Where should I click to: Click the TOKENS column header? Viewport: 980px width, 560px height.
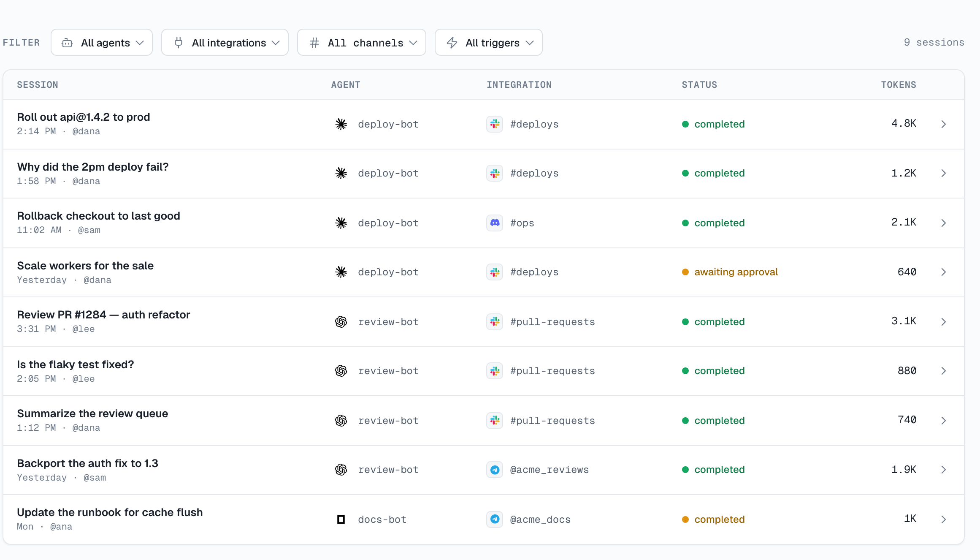pyautogui.click(x=899, y=85)
